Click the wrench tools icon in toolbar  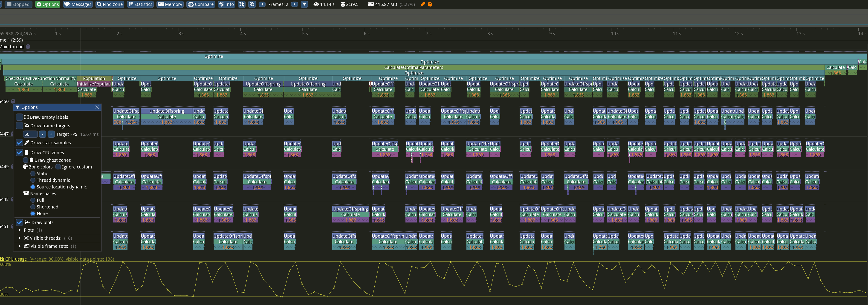(242, 4)
